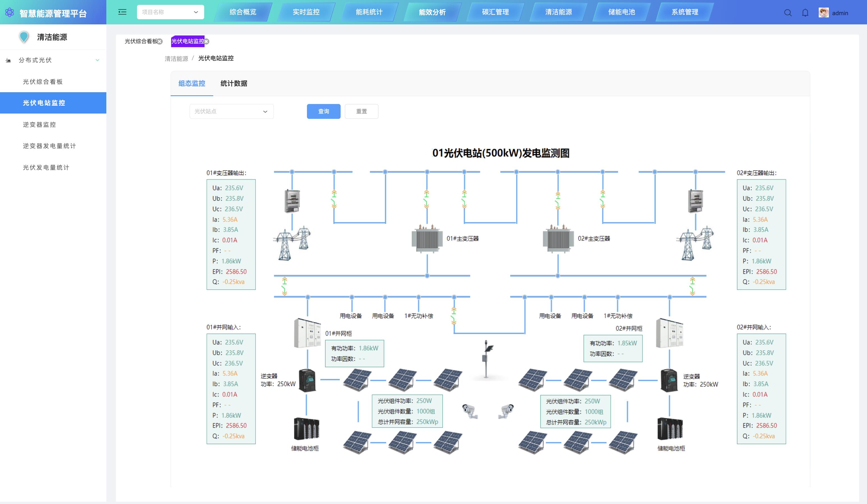Collapse the sidebar with the hamburger icon
This screenshot has width=867, height=504.
[x=121, y=12]
